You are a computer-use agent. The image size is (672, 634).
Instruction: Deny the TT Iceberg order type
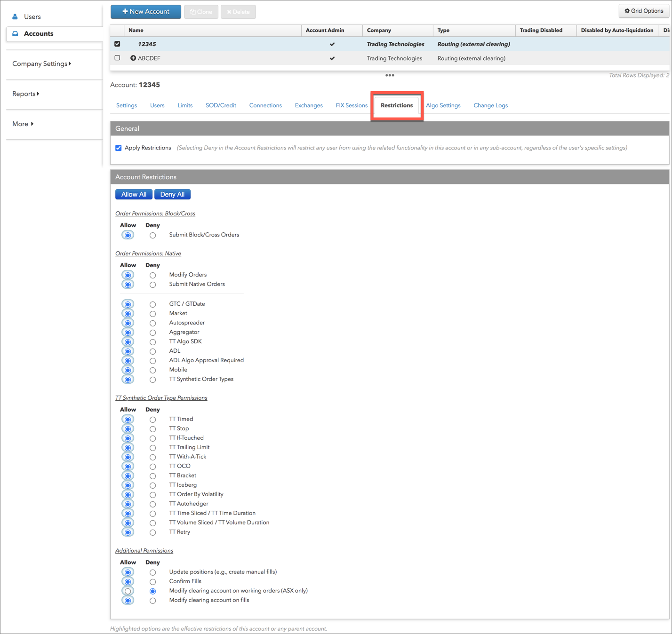[x=152, y=485]
